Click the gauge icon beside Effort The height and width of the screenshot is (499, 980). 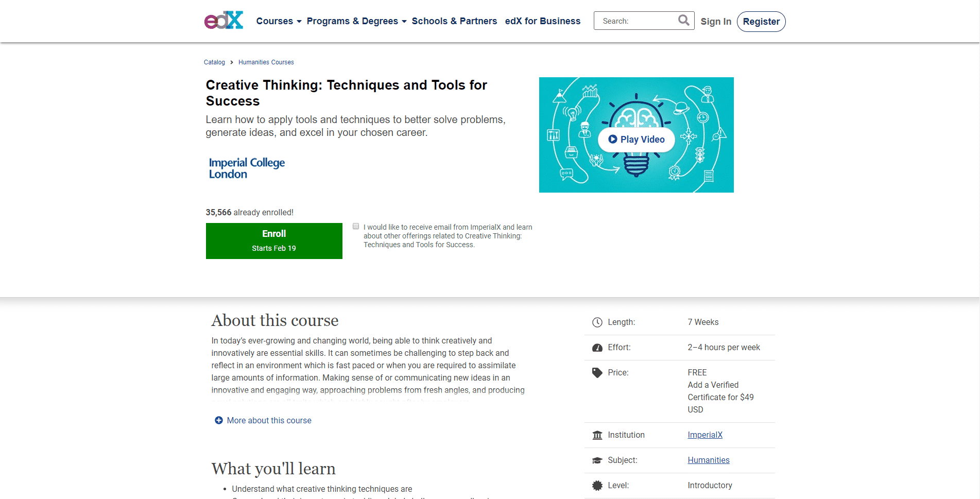(597, 348)
